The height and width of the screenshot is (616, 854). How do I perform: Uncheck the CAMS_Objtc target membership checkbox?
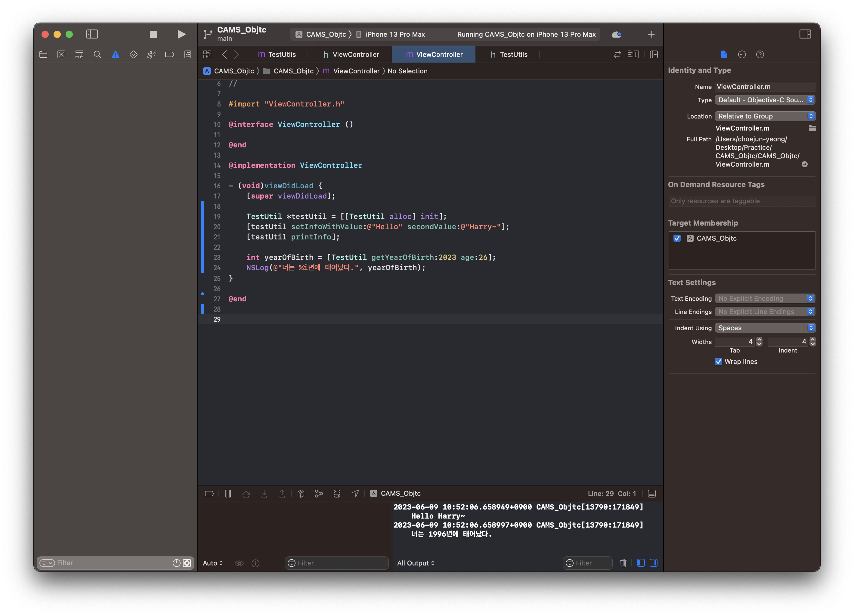pyautogui.click(x=677, y=238)
